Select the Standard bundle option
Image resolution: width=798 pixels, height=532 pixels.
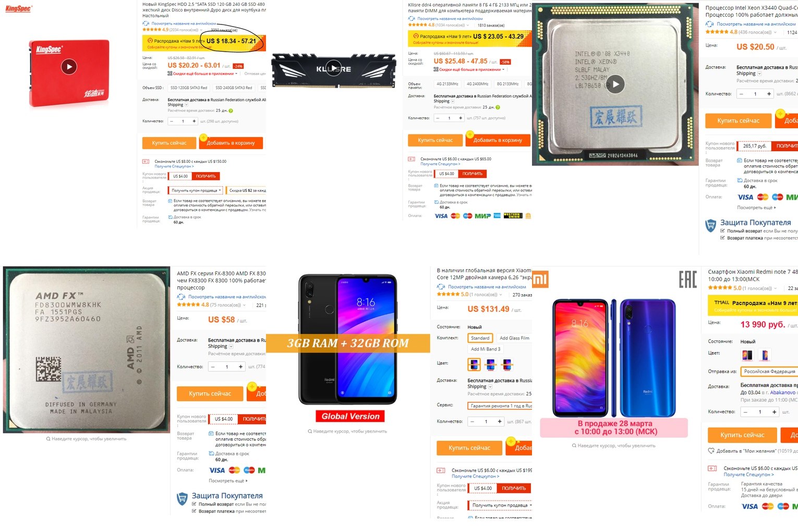pos(480,338)
